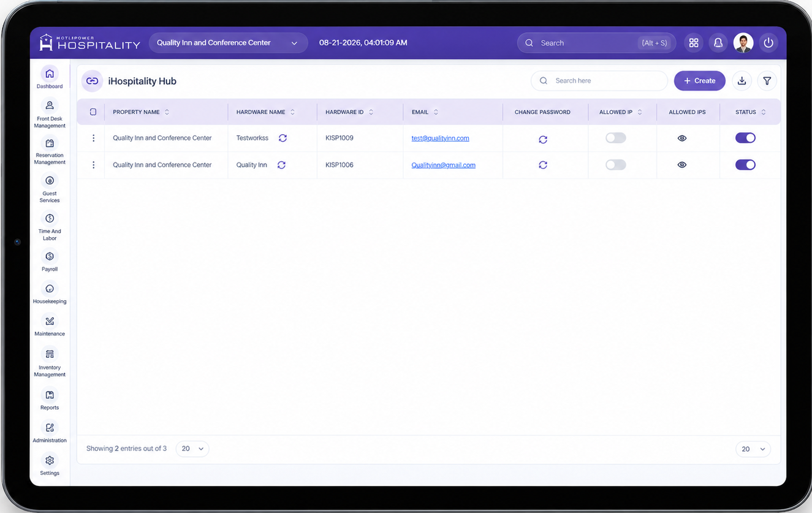Open test@qualityinn.com email link

pos(440,138)
